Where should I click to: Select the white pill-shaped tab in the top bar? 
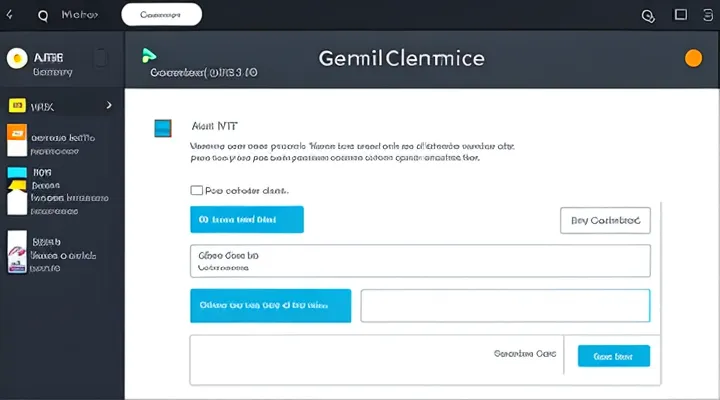pyautogui.click(x=160, y=15)
